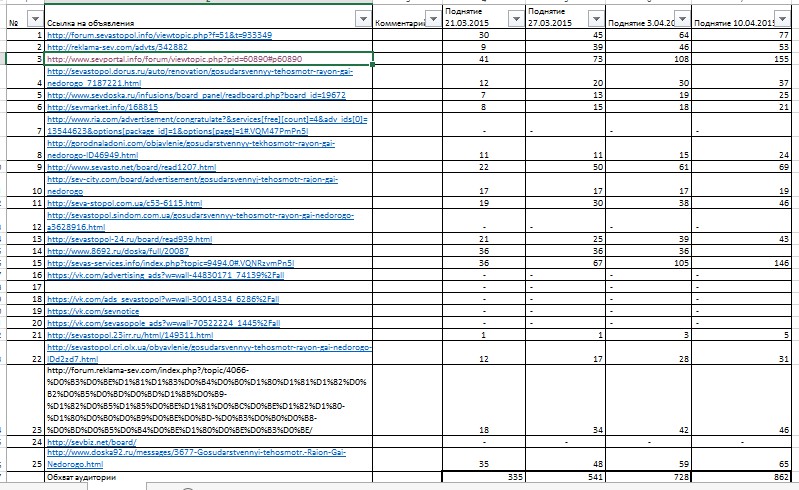The width and height of the screenshot is (799, 490).
Task: Select empty link cell in row 17
Action: pos(208,287)
